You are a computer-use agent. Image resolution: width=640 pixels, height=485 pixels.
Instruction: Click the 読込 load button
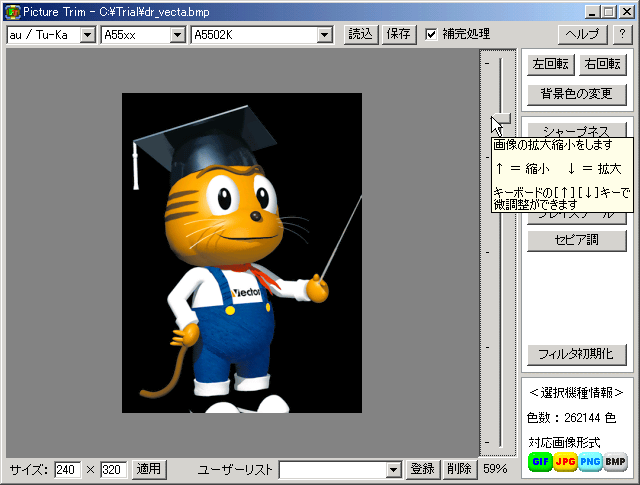pyautogui.click(x=361, y=34)
